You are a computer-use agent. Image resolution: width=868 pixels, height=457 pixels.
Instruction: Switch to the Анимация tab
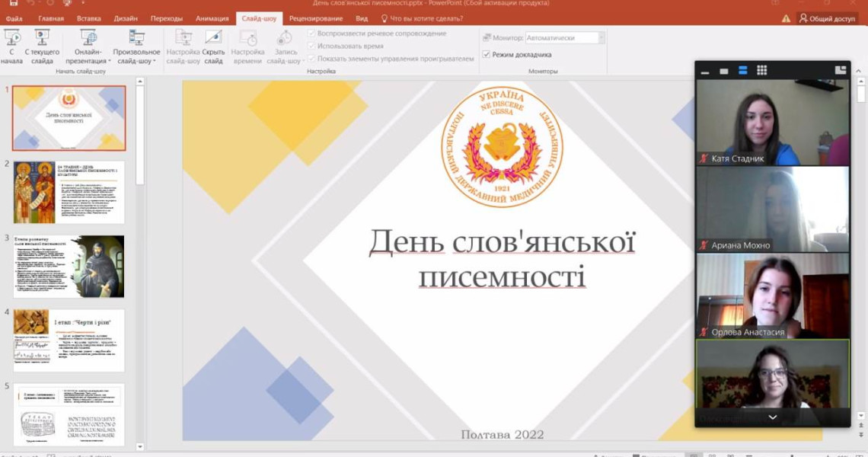tap(212, 18)
